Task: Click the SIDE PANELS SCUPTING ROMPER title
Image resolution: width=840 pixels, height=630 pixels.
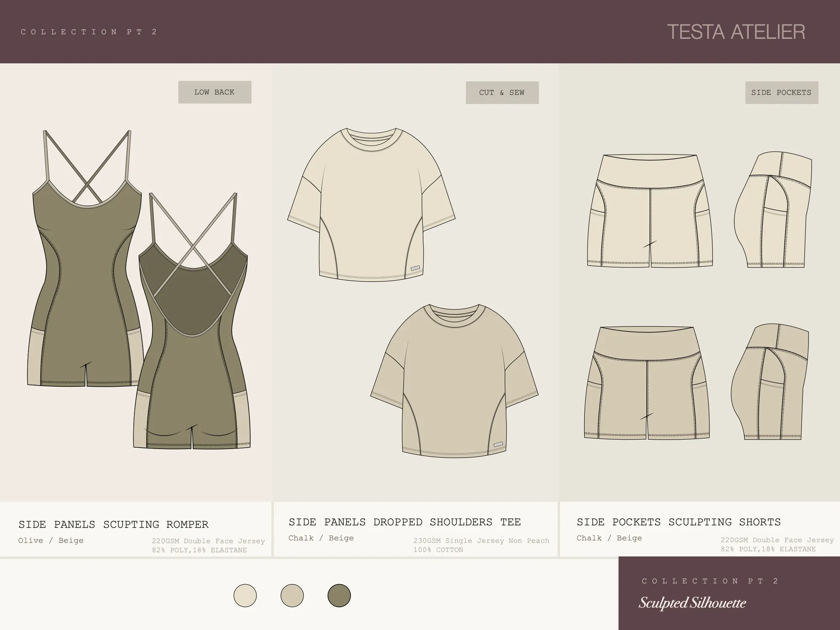Action: (x=113, y=525)
